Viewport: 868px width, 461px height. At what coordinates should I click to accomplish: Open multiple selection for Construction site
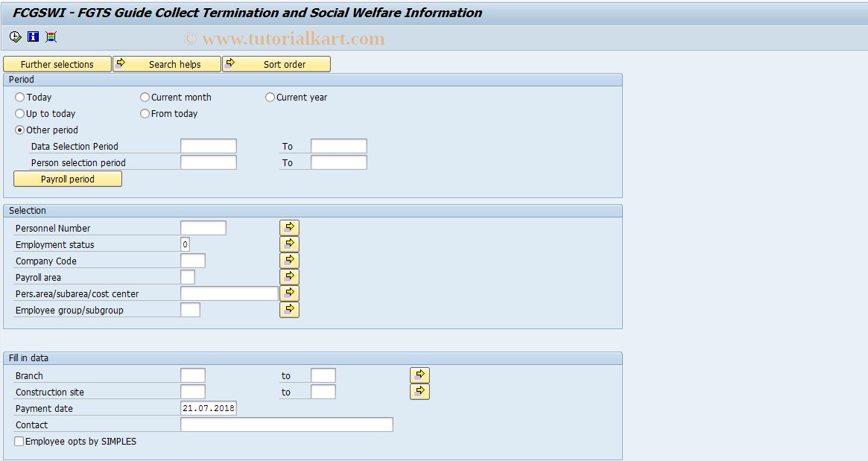pos(419,392)
